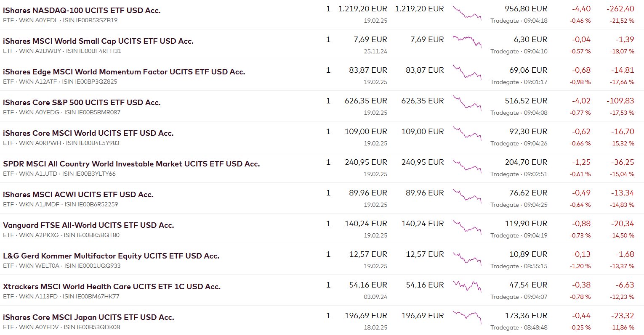Open the Core MSCI Japan mini chart
644x335 pixels.
click(467, 317)
